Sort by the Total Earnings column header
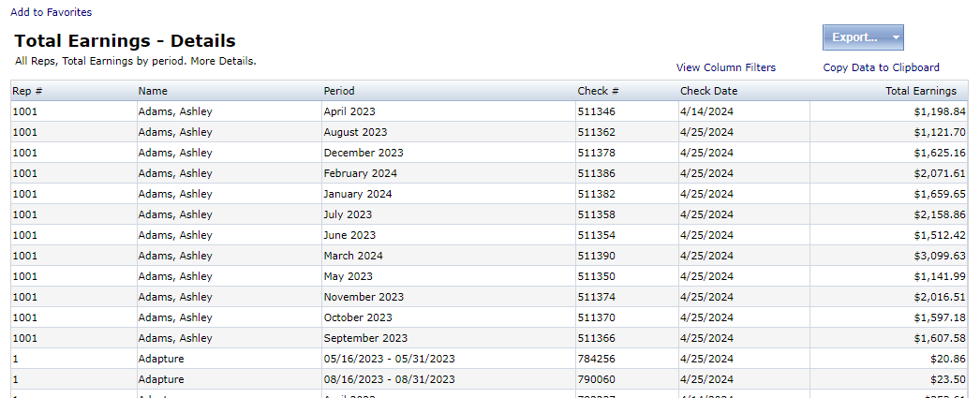The height and width of the screenshot is (398, 980). click(x=920, y=91)
